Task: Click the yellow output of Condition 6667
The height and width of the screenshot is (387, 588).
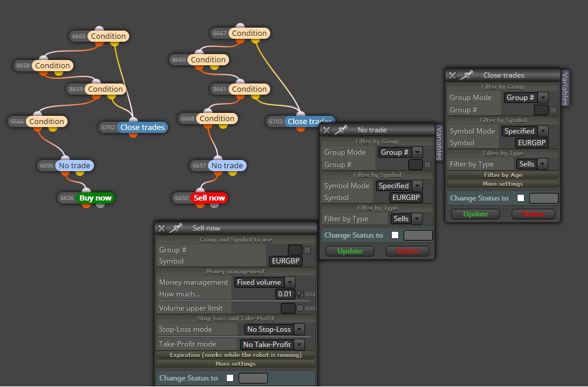Action: pyautogui.click(x=256, y=41)
